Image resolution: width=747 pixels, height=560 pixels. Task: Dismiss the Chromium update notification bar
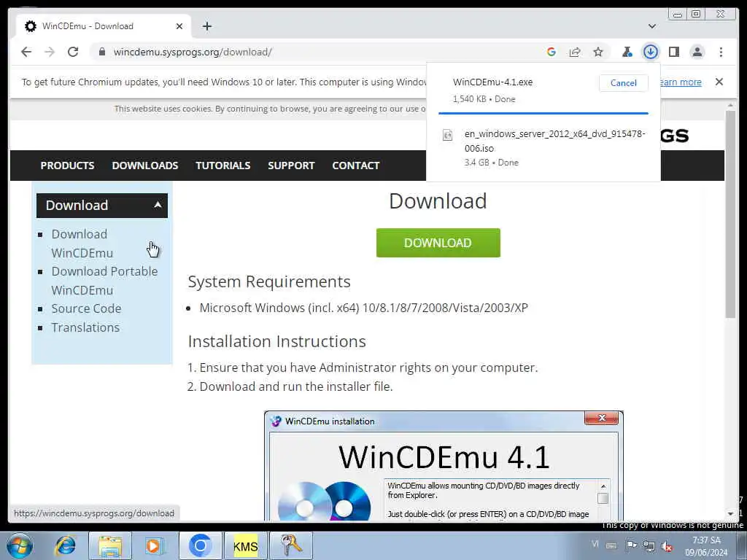click(719, 82)
